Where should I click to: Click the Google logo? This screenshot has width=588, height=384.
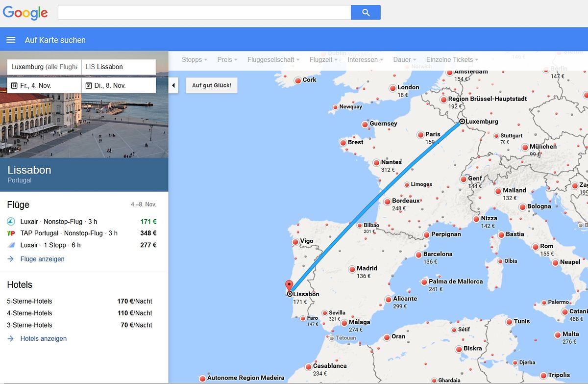(25, 13)
